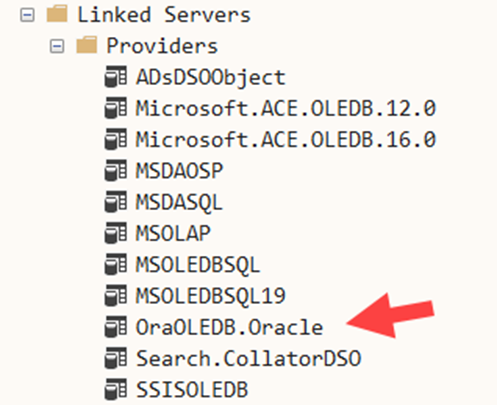497x405 pixels.
Task: Select the OraOLEDB.Oracle text
Action: point(229,327)
